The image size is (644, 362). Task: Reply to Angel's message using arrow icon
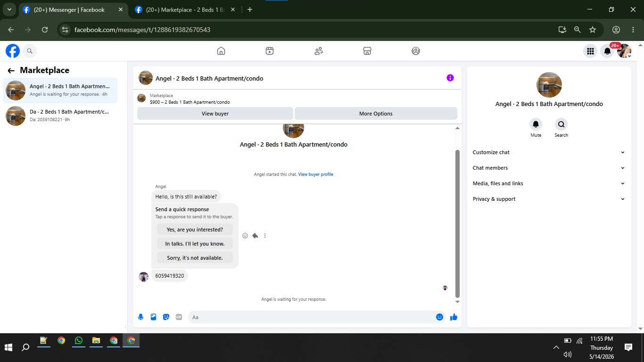255,236
